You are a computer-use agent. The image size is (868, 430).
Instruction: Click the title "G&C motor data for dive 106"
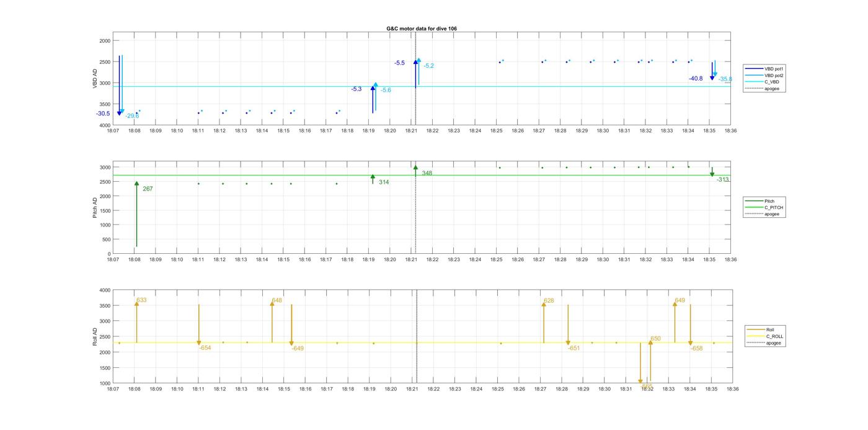click(x=422, y=29)
